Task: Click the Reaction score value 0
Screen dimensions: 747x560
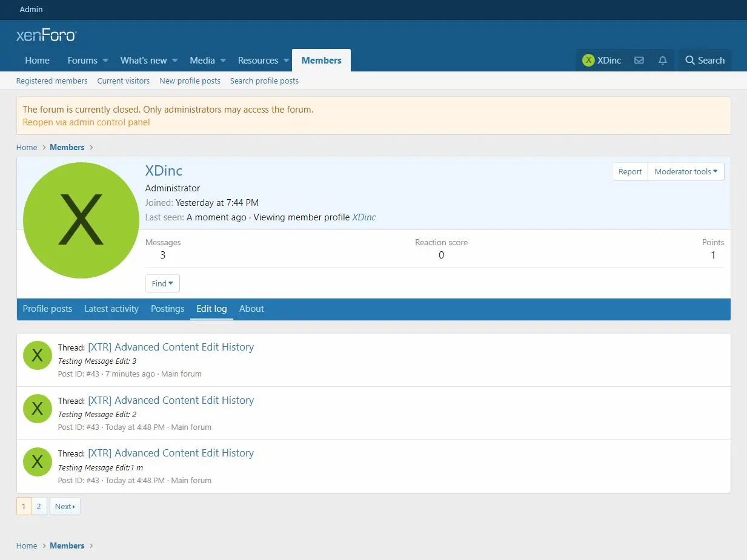Action: coord(441,255)
